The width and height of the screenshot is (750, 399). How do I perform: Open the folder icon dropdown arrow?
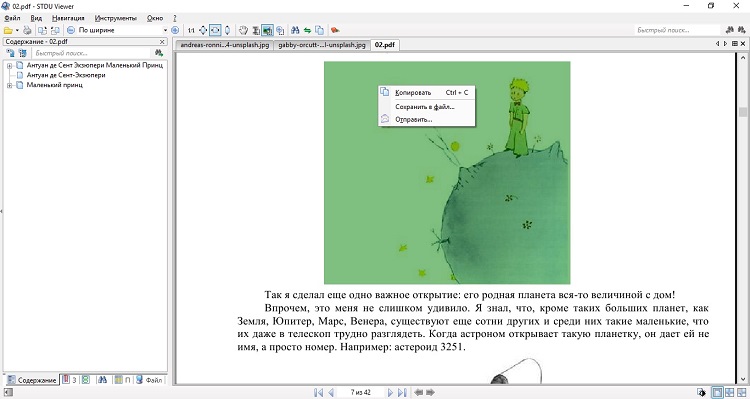pyautogui.click(x=17, y=30)
